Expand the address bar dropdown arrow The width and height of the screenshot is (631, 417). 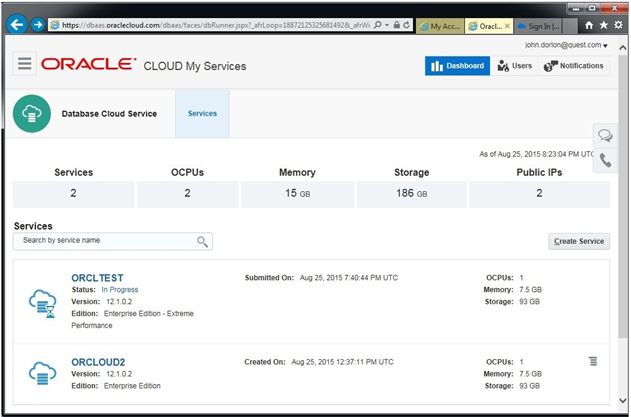(387, 25)
